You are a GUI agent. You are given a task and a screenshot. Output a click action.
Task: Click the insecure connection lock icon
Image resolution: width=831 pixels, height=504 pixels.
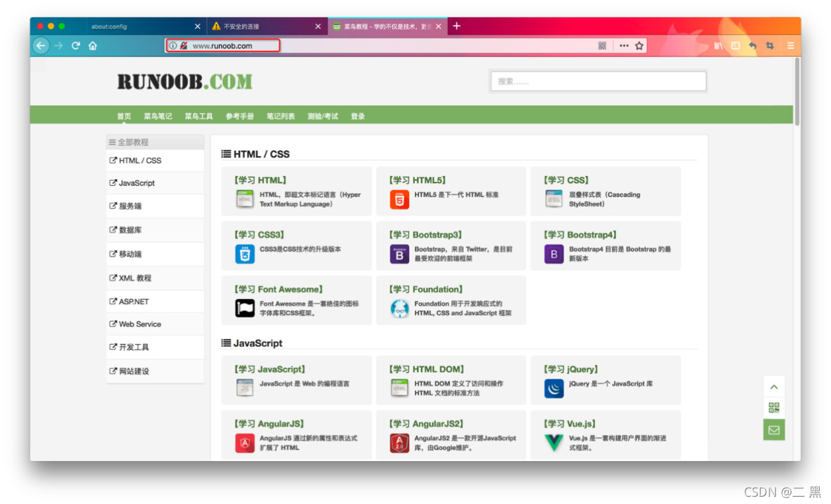coord(183,46)
